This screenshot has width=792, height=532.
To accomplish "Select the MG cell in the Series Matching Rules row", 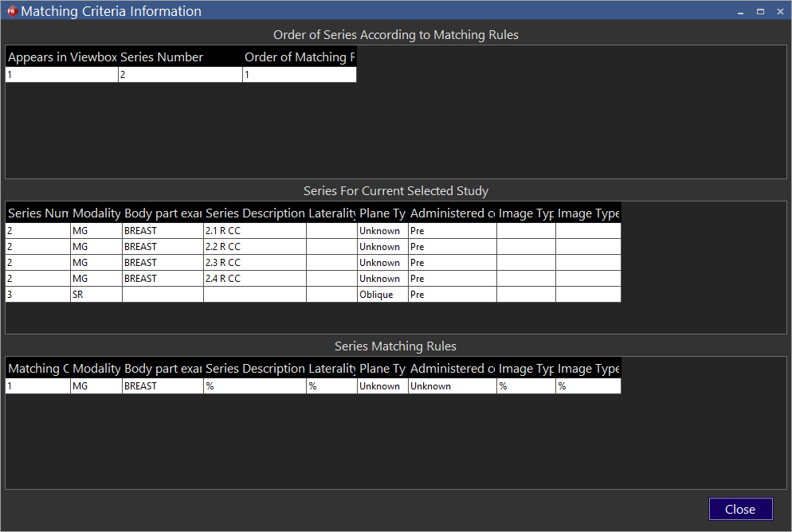I will click(x=96, y=386).
